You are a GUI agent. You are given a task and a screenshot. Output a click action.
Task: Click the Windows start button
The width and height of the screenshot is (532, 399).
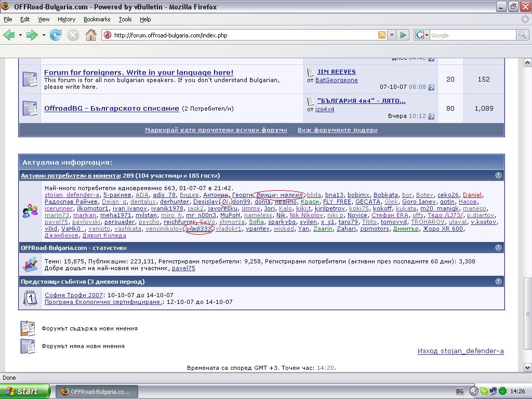pos(25,391)
